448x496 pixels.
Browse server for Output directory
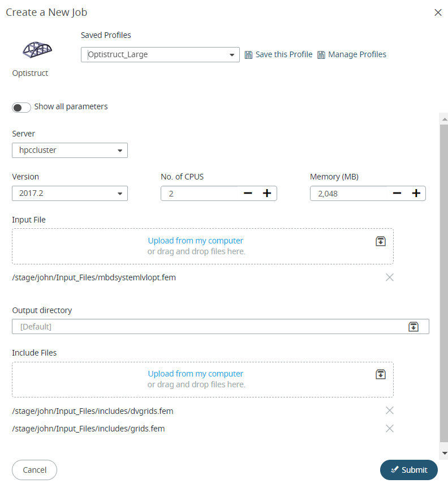(x=413, y=327)
